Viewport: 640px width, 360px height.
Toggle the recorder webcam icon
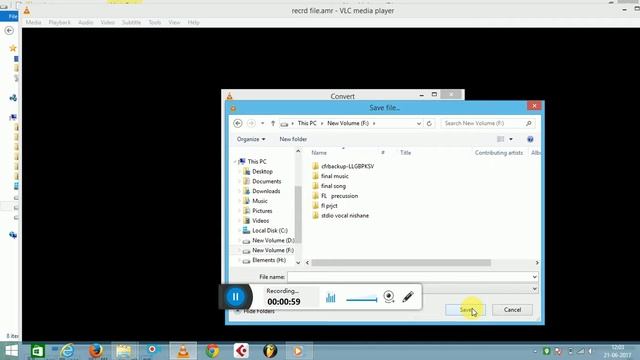(389, 297)
